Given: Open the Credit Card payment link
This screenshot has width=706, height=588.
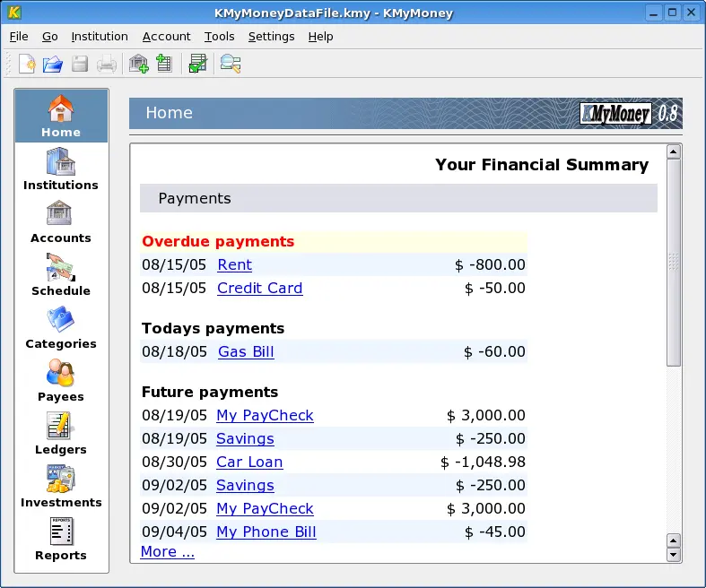Looking at the screenshot, I should click(x=260, y=288).
